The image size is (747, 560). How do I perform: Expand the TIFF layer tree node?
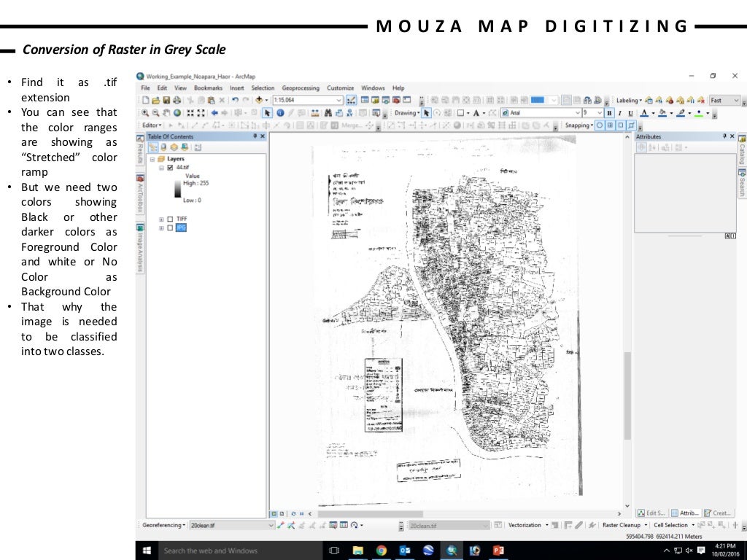pyautogui.click(x=161, y=218)
